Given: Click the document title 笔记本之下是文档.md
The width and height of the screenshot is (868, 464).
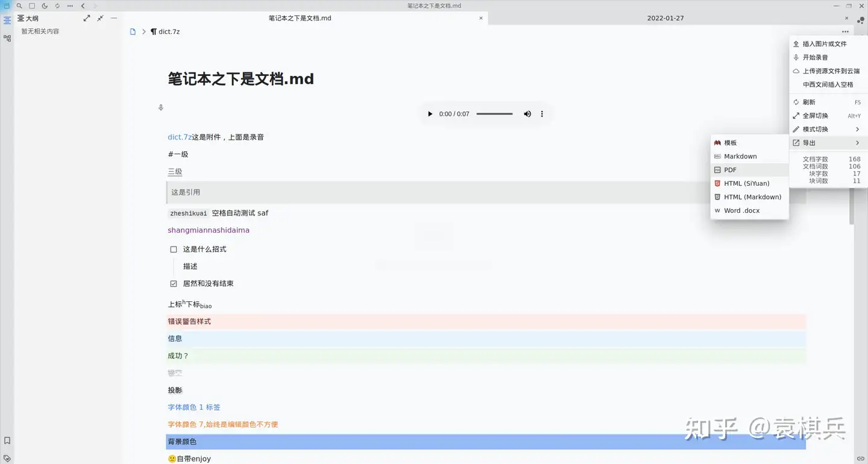Looking at the screenshot, I should [x=241, y=79].
